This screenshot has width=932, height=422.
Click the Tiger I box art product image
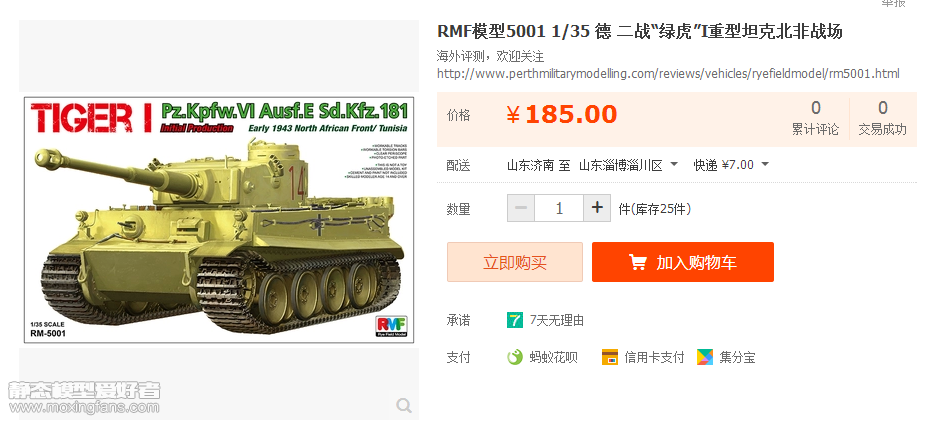pos(219,219)
